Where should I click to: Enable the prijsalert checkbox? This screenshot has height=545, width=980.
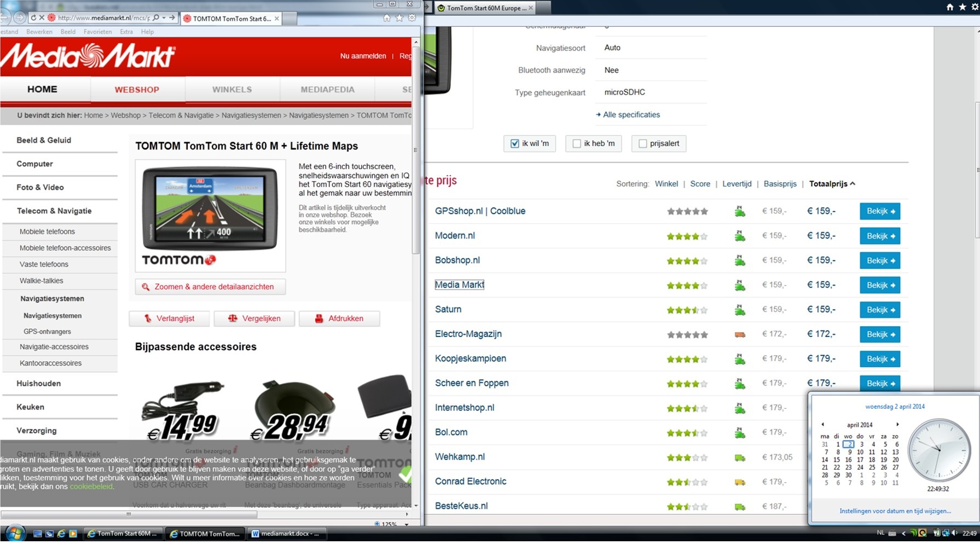[x=643, y=143]
